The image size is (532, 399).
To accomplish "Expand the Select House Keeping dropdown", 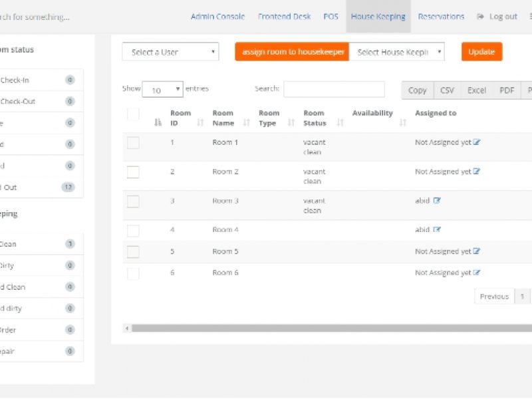I will 396,52.
